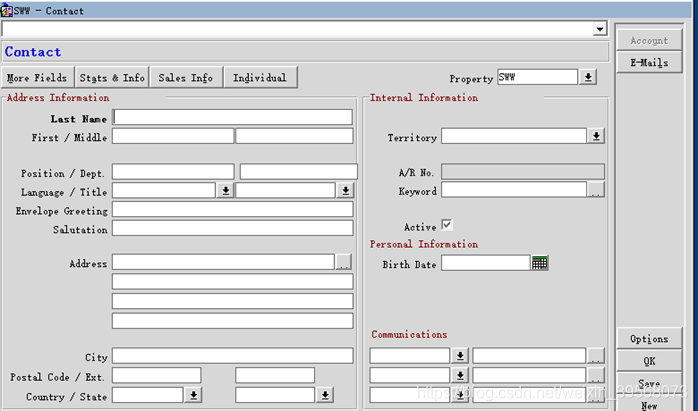Click the Position input field
Viewport: 698px width, 411px height.
(173, 171)
